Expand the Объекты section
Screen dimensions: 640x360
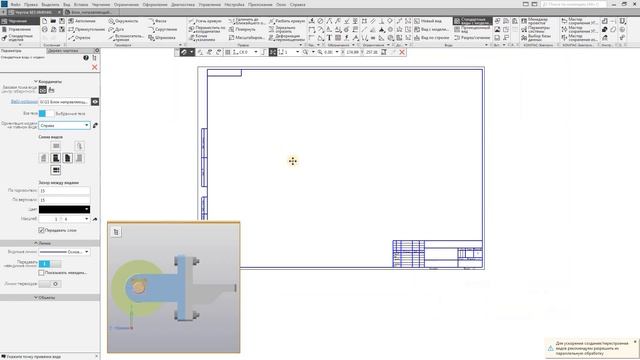coord(50,298)
